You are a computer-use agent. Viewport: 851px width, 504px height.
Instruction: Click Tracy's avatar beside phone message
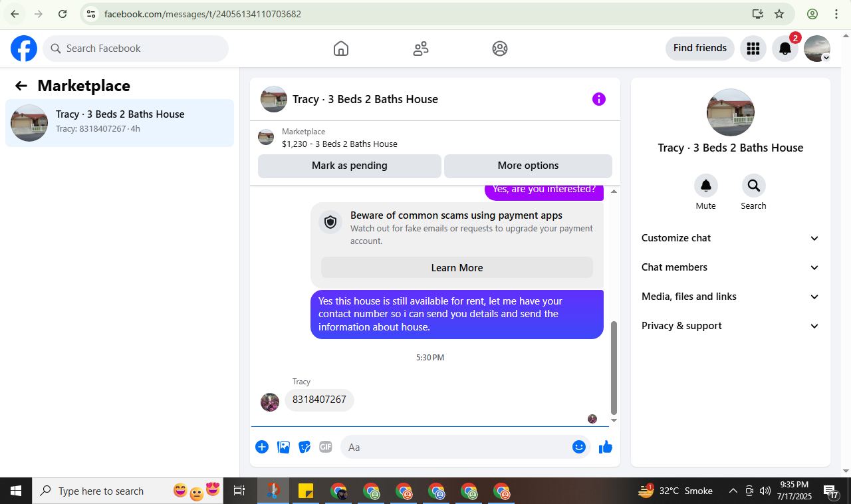point(270,402)
